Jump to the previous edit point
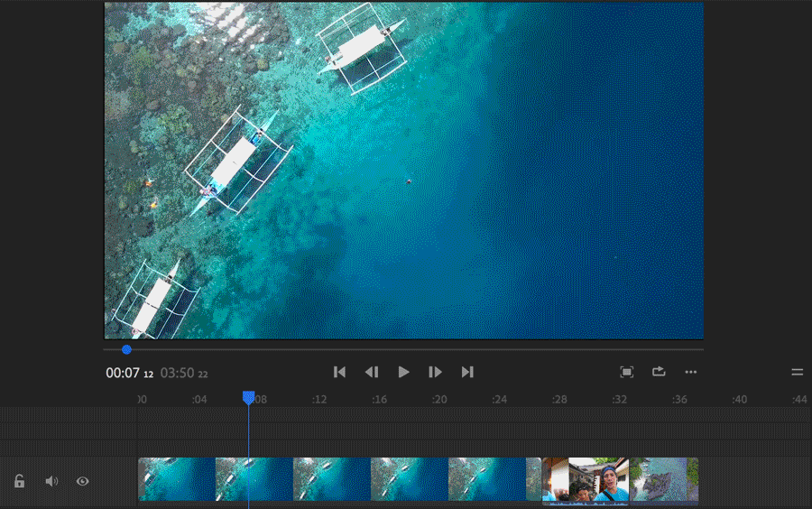The image size is (812, 509). click(x=339, y=372)
